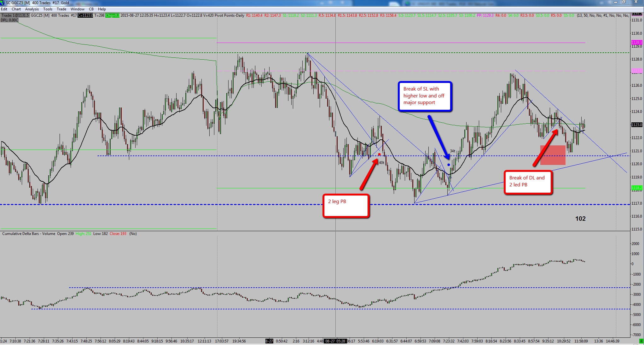Image resolution: width=644 pixels, height=345 pixels.
Task: Open the Analysis menu
Action: pyautogui.click(x=32, y=9)
